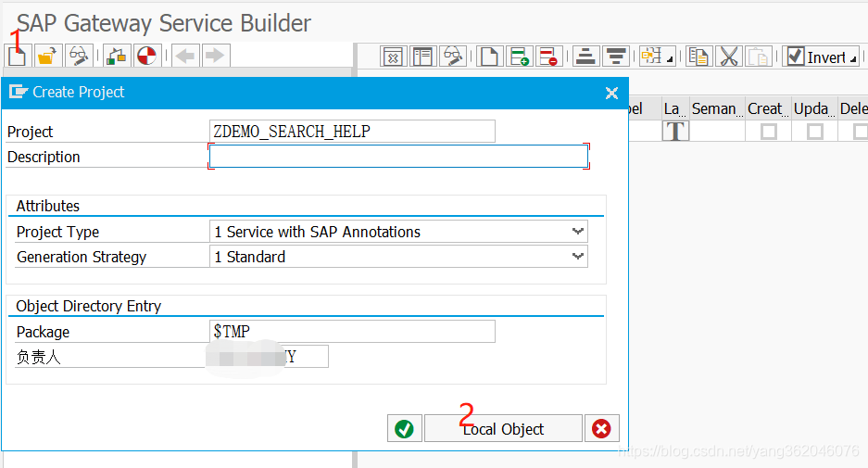868x468 pixels.
Task: Click the empty Seman. table cell
Action: click(x=716, y=132)
